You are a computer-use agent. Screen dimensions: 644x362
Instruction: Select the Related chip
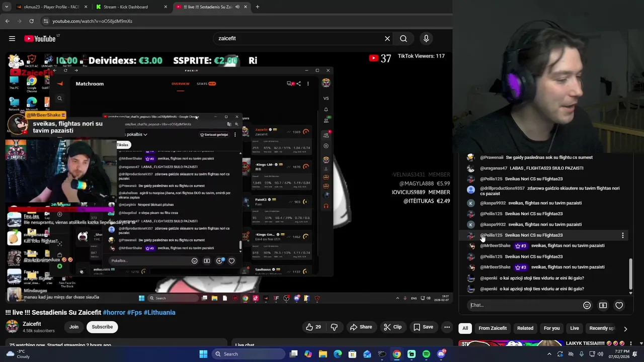click(x=525, y=328)
